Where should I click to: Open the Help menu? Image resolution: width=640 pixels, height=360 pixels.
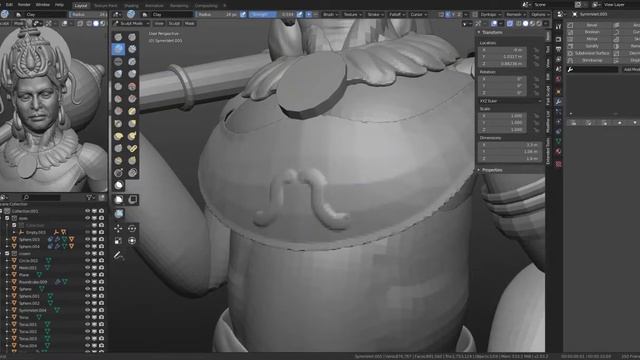59,5
